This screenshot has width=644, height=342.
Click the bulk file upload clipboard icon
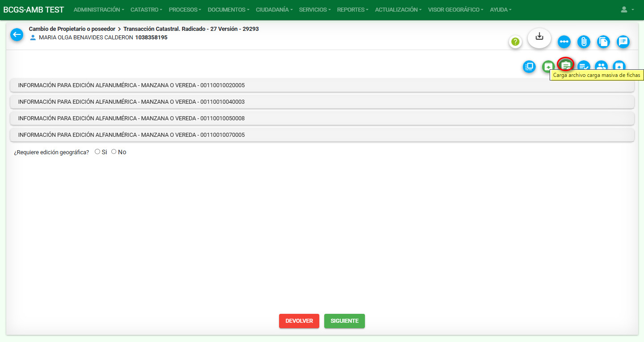pyautogui.click(x=566, y=65)
